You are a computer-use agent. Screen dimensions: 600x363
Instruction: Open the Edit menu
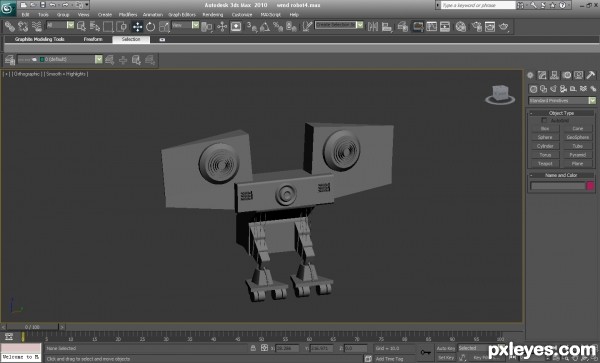pyautogui.click(x=25, y=15)
